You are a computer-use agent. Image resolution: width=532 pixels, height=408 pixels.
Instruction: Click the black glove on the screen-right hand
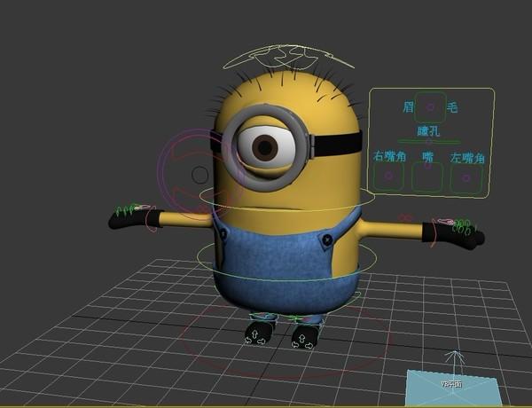click(x=453, y=235)
